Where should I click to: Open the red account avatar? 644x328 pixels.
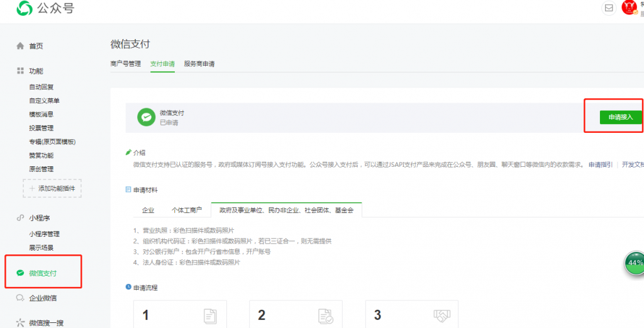629,8
